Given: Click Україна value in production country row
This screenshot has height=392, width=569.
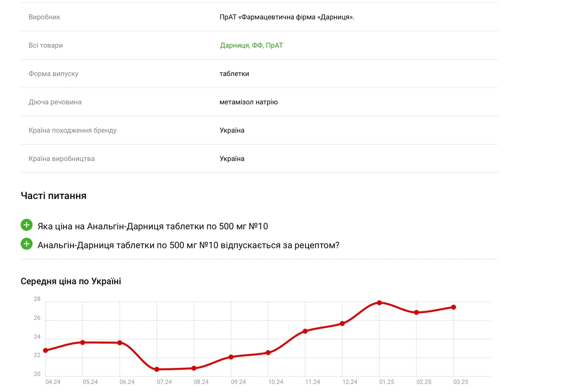Looking at the screenshot, I should click(x=232, y=159).
